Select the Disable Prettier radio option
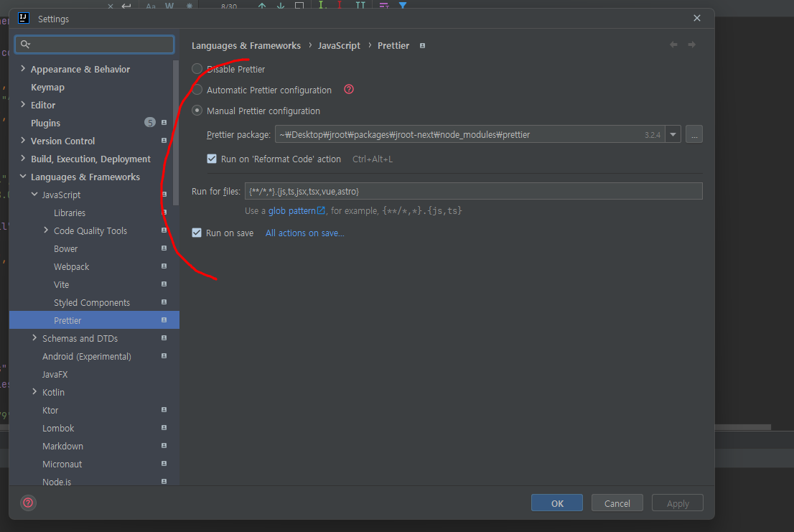794x532 pixels. click(x=197, y=69)
